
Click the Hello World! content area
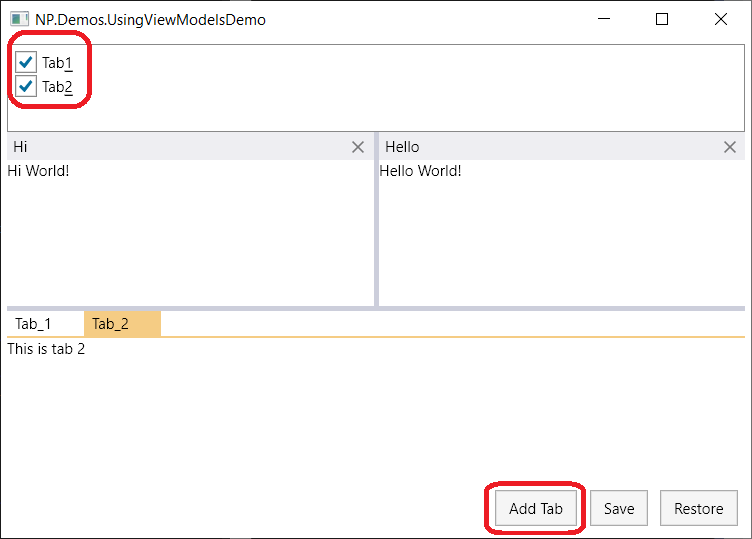pyautogui.click(x=562, y=233)
